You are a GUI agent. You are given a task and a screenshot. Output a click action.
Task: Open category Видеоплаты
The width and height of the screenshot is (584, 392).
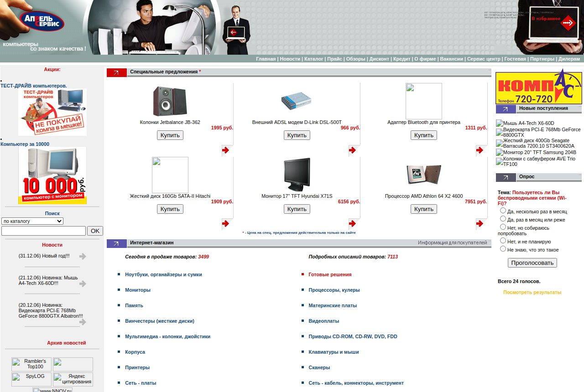click(x=324, y=321)
